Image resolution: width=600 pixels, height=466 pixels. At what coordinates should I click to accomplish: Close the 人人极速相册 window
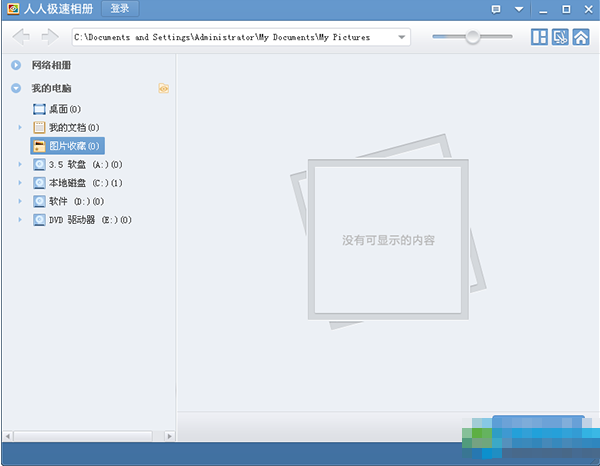click(x=589, y=9)
